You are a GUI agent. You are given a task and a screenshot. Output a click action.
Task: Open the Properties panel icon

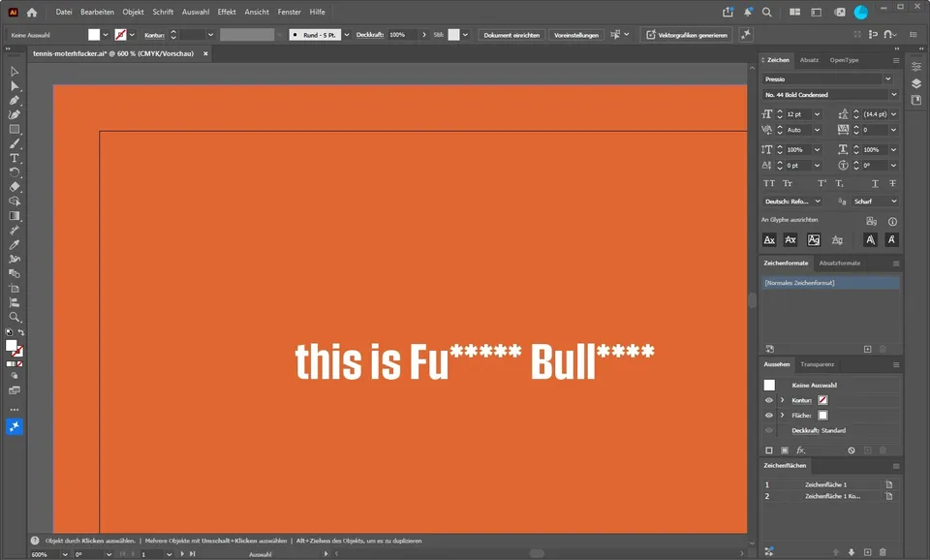click(x=916, y=66)
